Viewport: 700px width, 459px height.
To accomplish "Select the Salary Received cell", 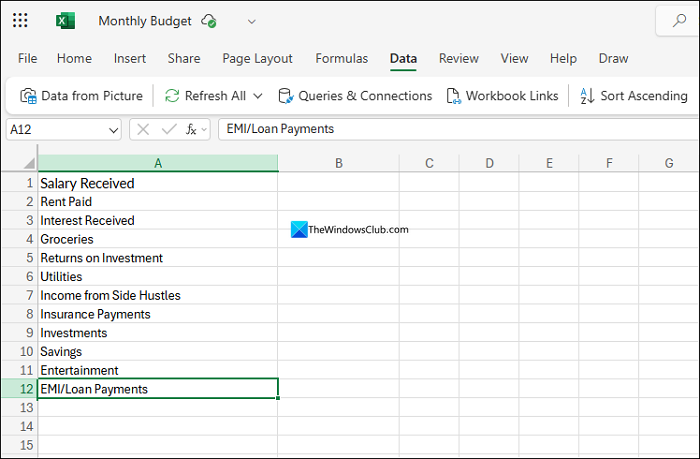I will (158, 183).
